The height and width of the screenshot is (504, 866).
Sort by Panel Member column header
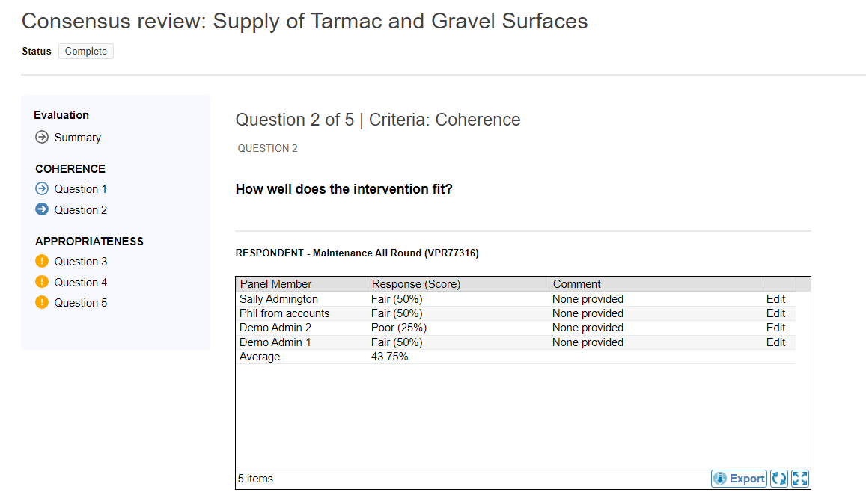pos(276,284)
